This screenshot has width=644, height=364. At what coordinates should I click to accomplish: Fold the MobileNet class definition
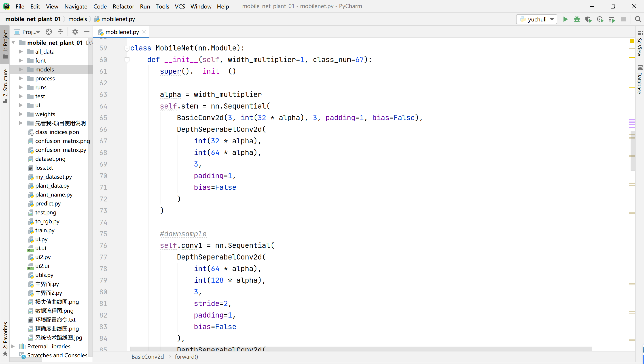[127, 48]
